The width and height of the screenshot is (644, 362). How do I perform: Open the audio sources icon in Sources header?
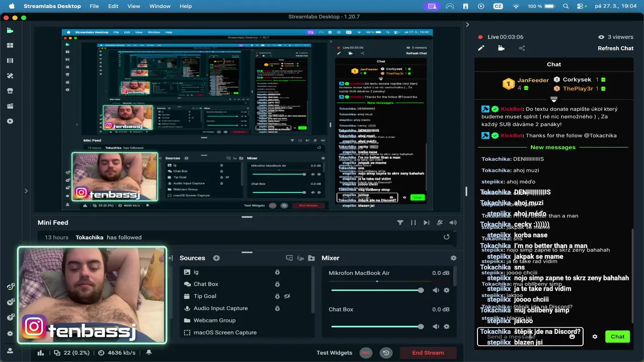click(300, 258)
